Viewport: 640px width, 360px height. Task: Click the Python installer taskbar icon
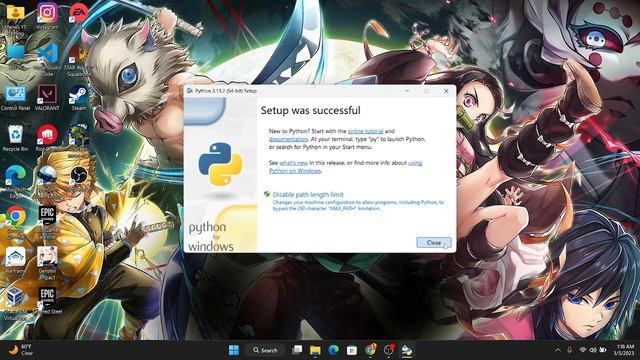click(407, 350)
